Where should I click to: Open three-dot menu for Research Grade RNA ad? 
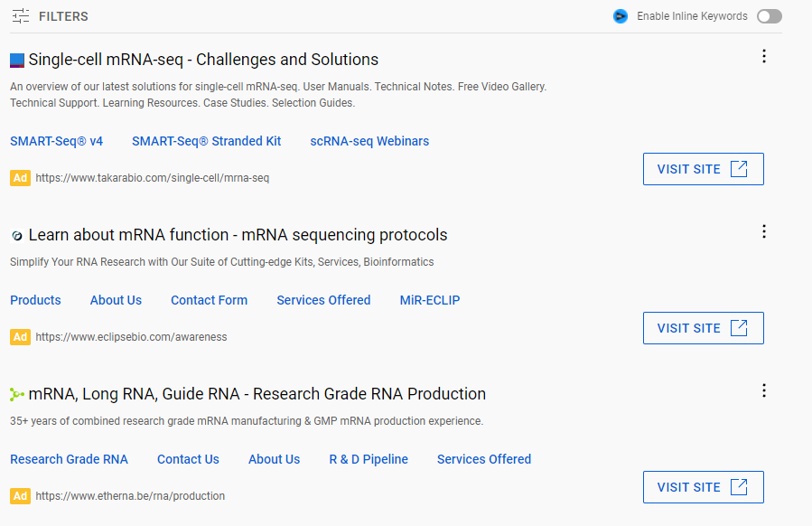pyautogui.click(x=764, y=390)
